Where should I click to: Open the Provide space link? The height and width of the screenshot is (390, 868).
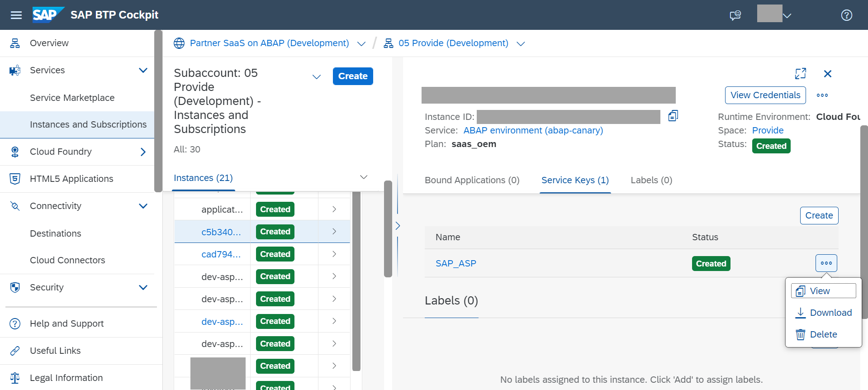point(768,130)
